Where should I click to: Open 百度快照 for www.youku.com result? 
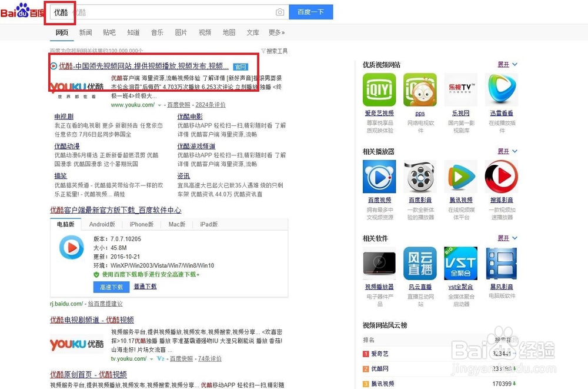click(x=179, y=105)
